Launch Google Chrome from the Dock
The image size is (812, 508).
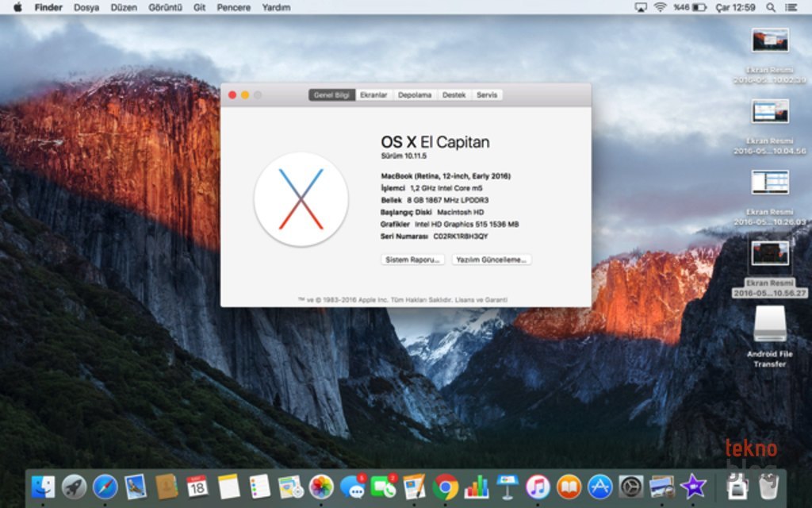446,487
